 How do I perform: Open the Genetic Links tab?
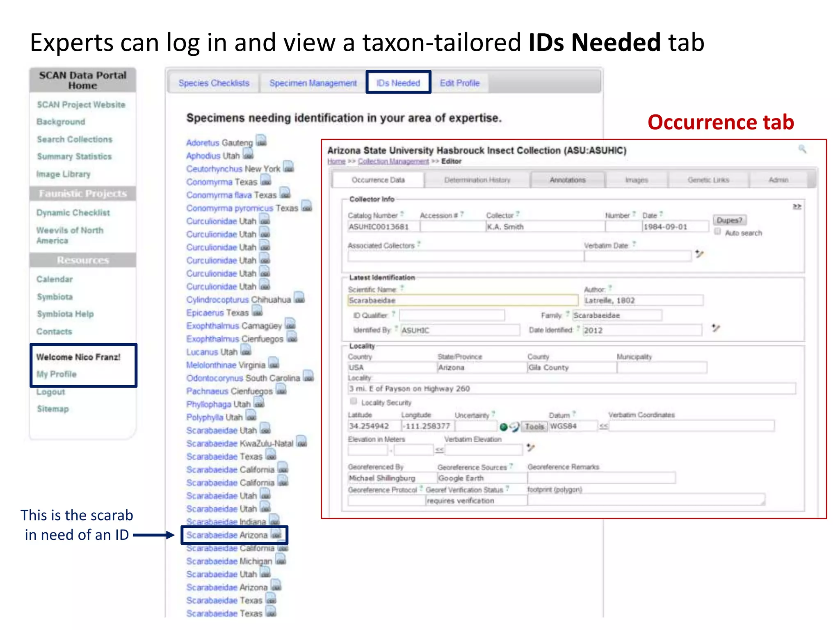point(708,180)
